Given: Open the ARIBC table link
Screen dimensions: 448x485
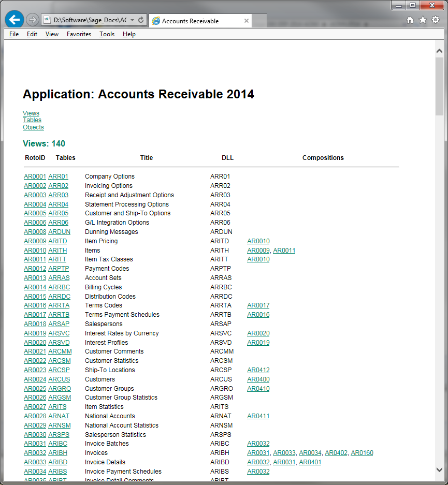Looking at the screenshot, I should tap(57, 444).
